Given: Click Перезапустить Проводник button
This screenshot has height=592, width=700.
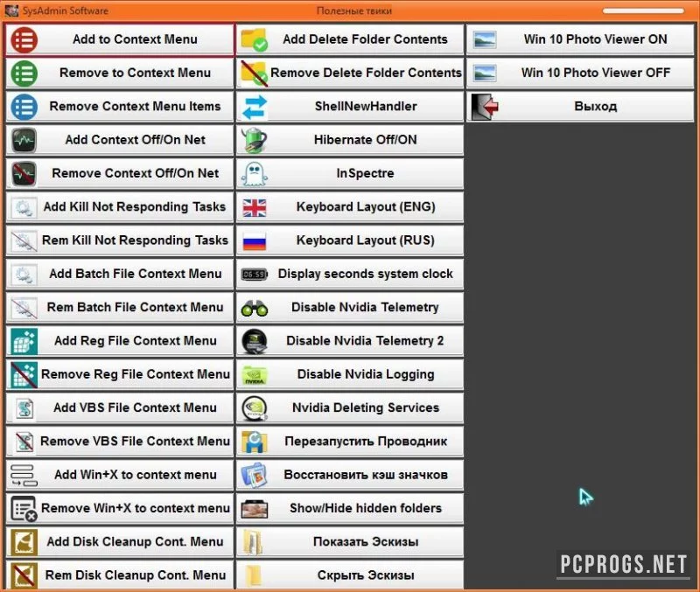Looking at the screenshot, I should pos(350,442).
